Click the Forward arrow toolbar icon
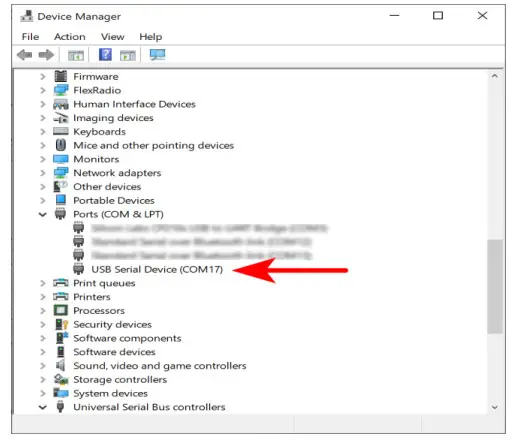515x440 pixels. [46, 55]
